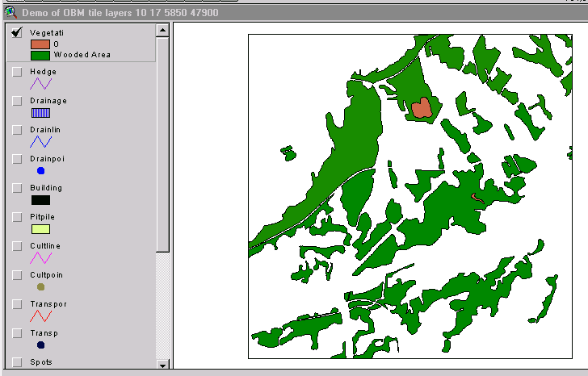Enable the Transp layer checkbox
Screen dimensions: 588x376
[x=17, y=333]
